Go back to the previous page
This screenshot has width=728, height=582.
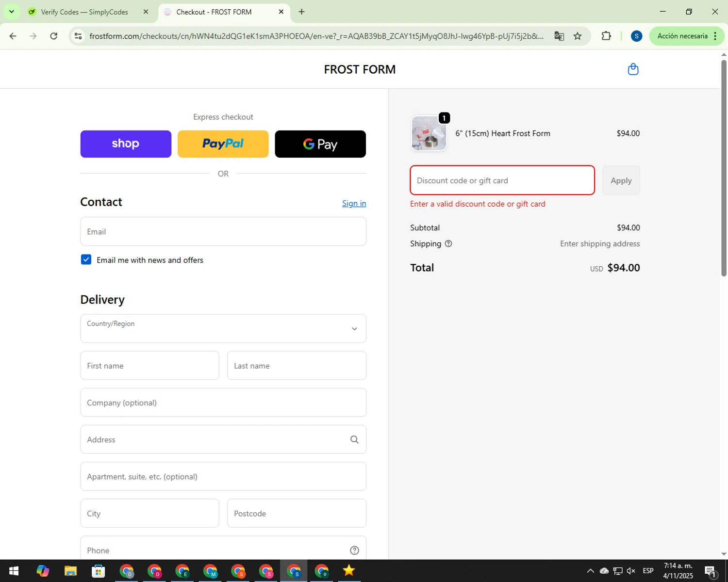pos(13,36)
